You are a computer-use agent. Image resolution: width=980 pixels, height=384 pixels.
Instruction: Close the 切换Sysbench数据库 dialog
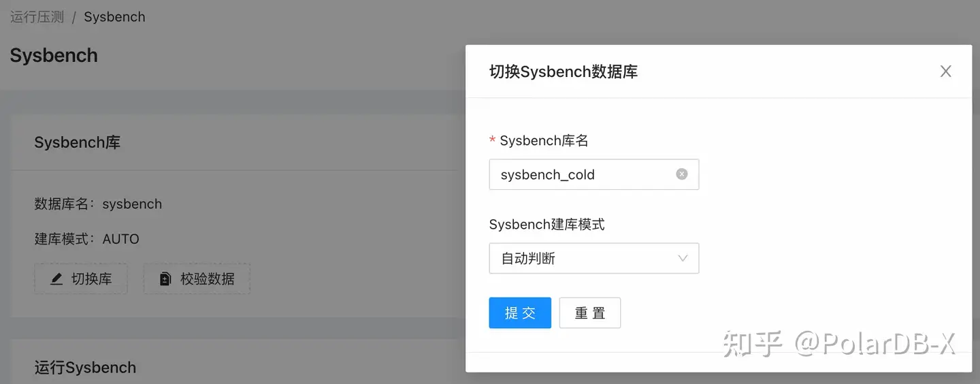[x=945, y=71]
